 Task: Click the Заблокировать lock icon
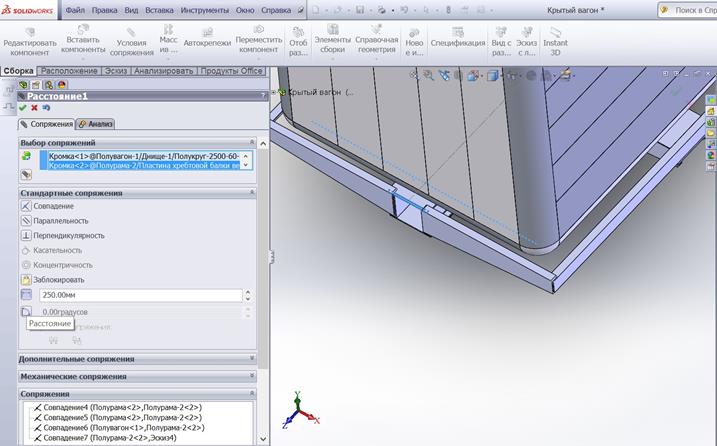click(27, 280)
